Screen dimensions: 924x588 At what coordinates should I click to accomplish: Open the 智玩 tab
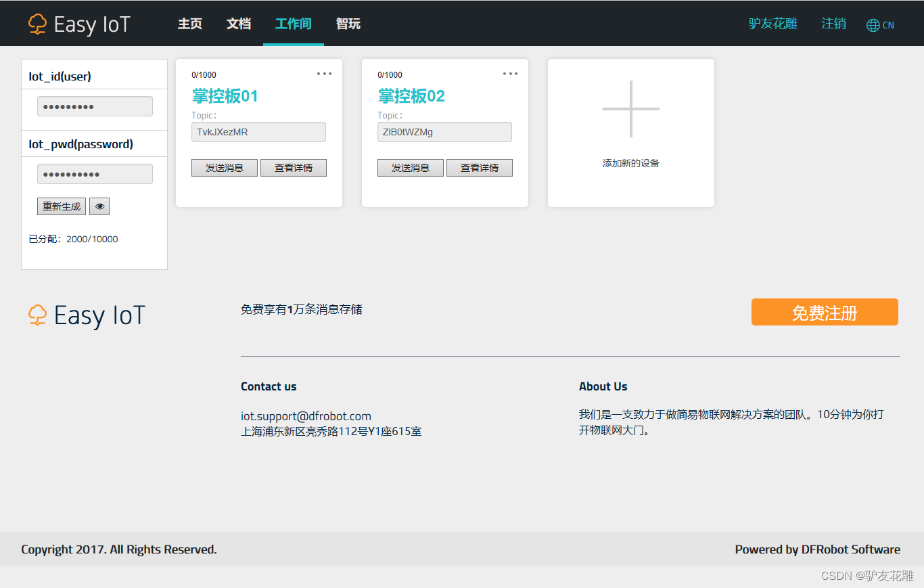pyautogui.click(x=348, y=24)
